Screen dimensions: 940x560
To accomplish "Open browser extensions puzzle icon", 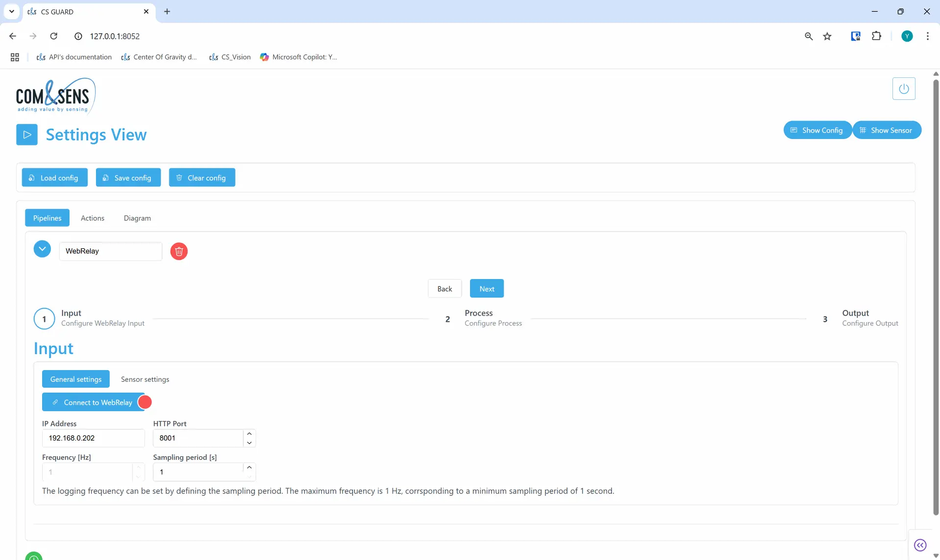I will point(876,36).
